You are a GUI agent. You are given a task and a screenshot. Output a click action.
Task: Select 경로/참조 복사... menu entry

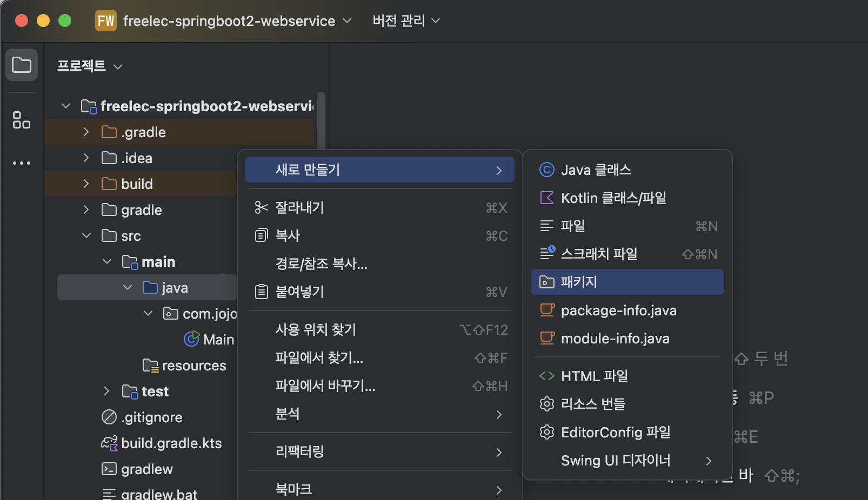point(379,263)
